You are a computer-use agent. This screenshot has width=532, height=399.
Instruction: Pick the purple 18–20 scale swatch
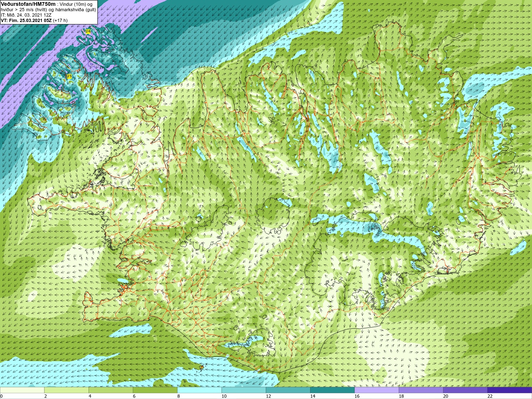pos(421,390)
